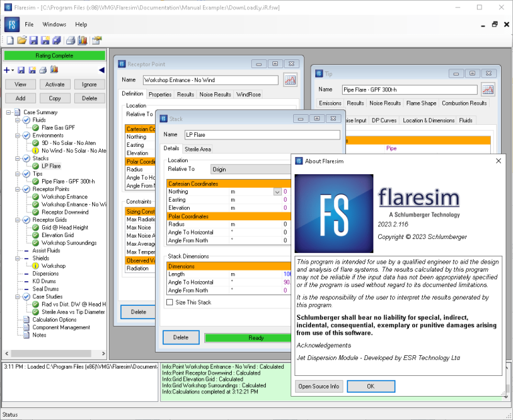Open the graph icon beside Tip name

(x=488, y=89)
